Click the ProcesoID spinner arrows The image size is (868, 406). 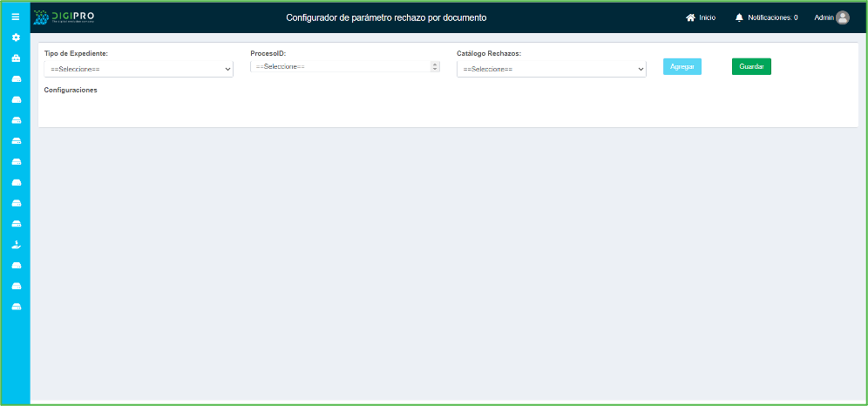click(435, 66)
